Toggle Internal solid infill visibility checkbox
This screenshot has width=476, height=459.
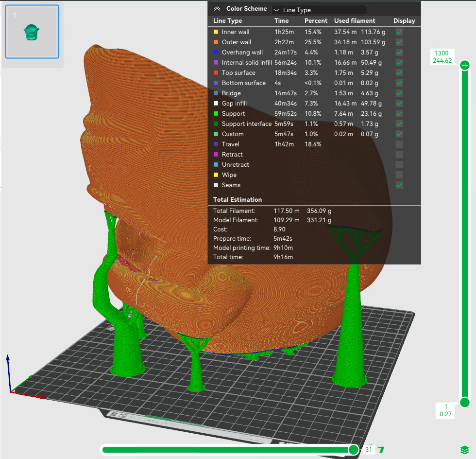pos(399,63)
